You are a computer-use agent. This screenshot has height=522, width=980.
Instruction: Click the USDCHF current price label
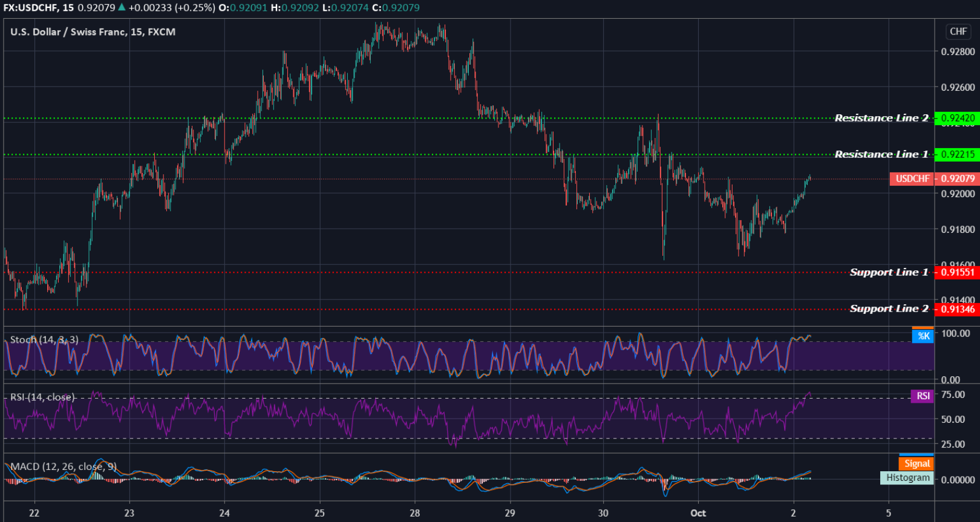[912, 178]
